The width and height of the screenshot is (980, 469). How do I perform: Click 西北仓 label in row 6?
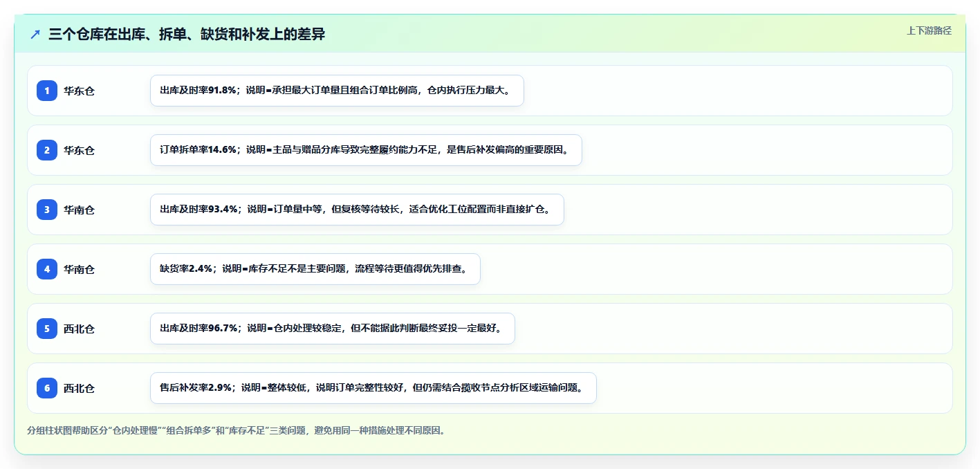point(79,388)
